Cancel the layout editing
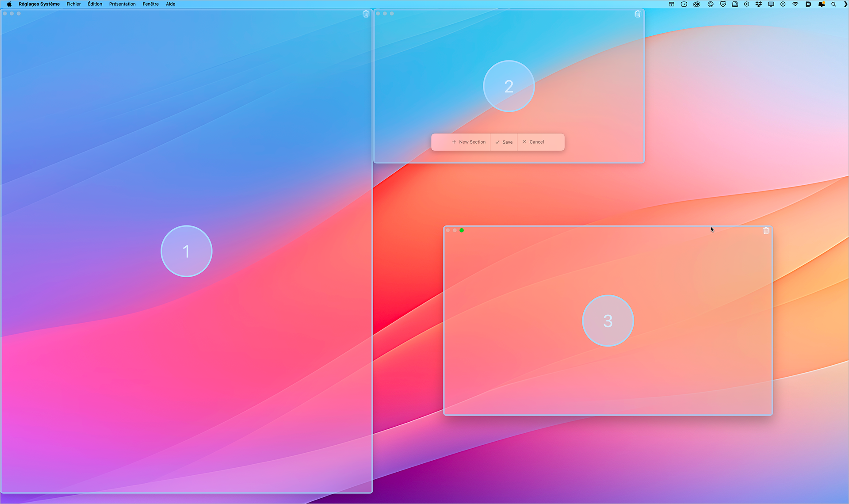 [533, 142]
